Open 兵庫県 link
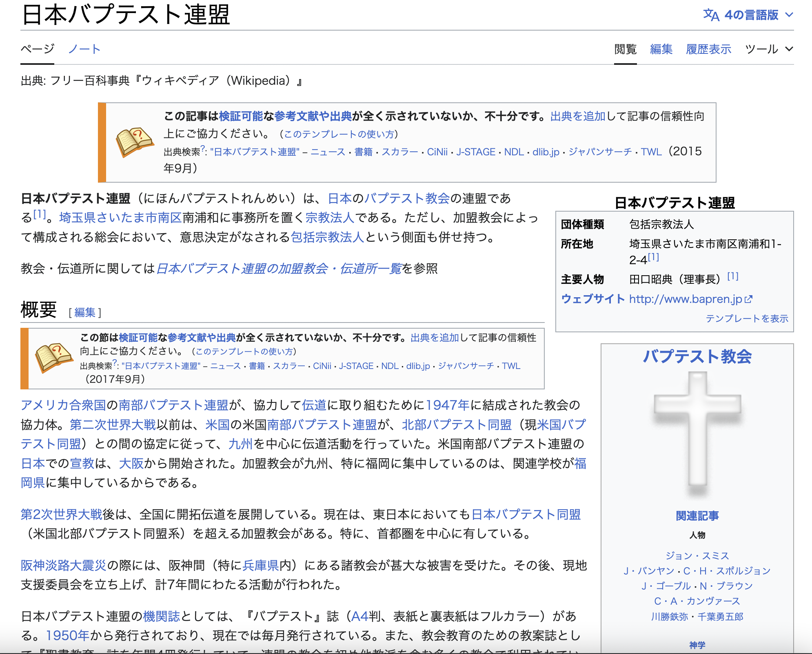Image resolution: width=812 pixels, height=654 pixels. click(261, 566)
